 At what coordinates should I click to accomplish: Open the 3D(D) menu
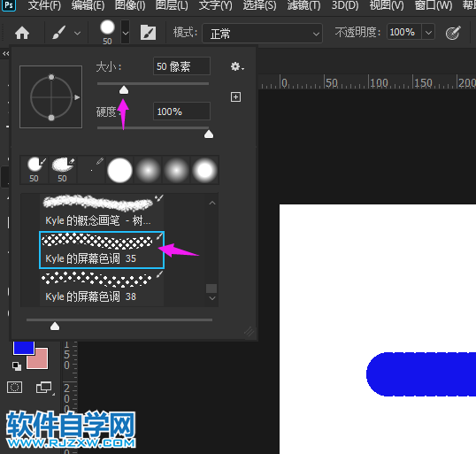pyautogui.click(x=345, y=5)
